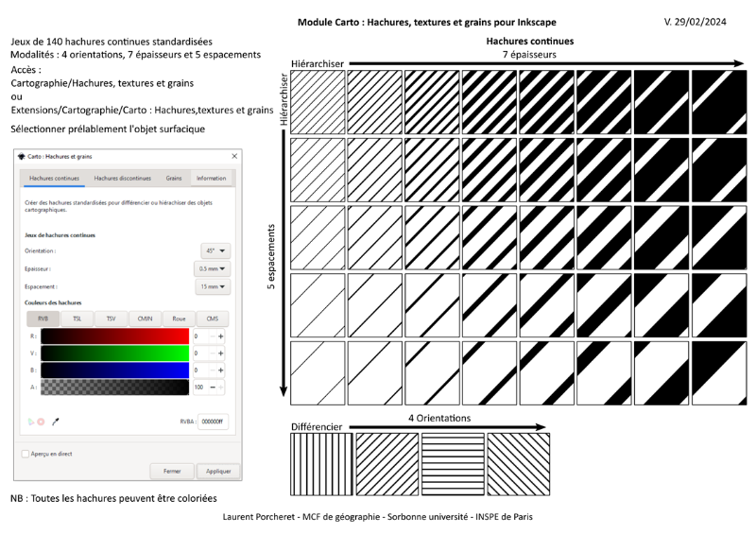Increase the V green value with plus
756x534 pixels.
pos(221,353)
